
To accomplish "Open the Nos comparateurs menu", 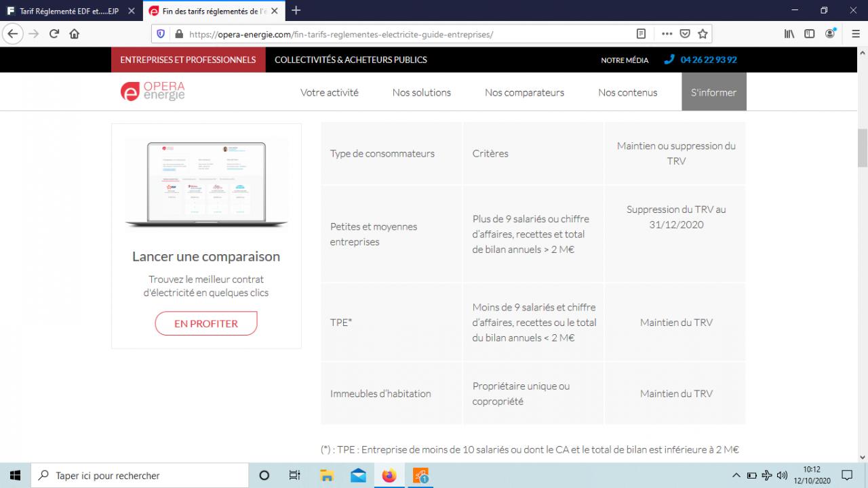I will coord(524,92).
